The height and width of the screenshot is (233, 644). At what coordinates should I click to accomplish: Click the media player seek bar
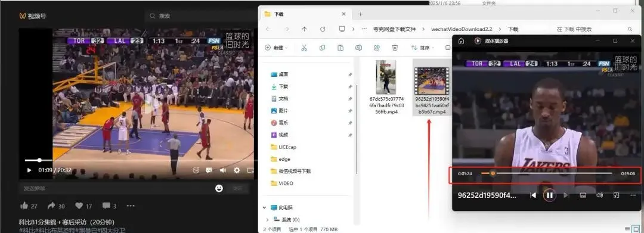point(546,173)
